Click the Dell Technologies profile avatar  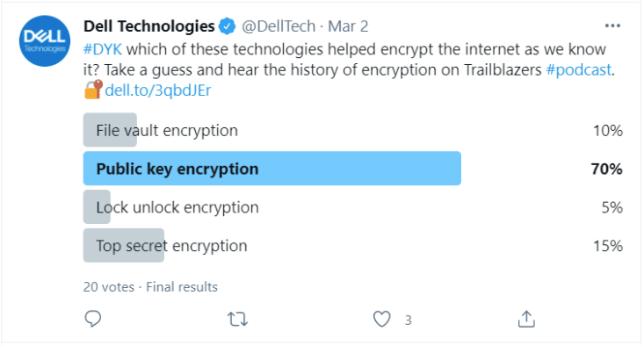pos(45,41)
